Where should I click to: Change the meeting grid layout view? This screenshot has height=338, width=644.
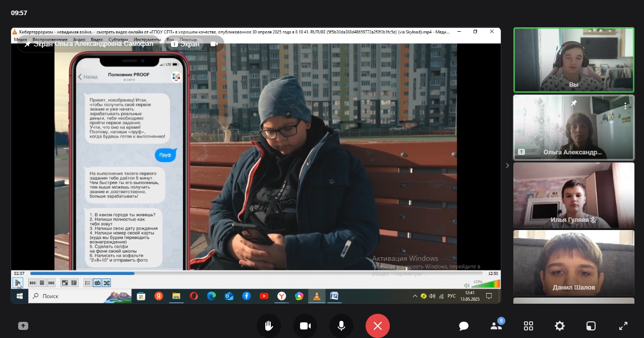tap(529, 326)
